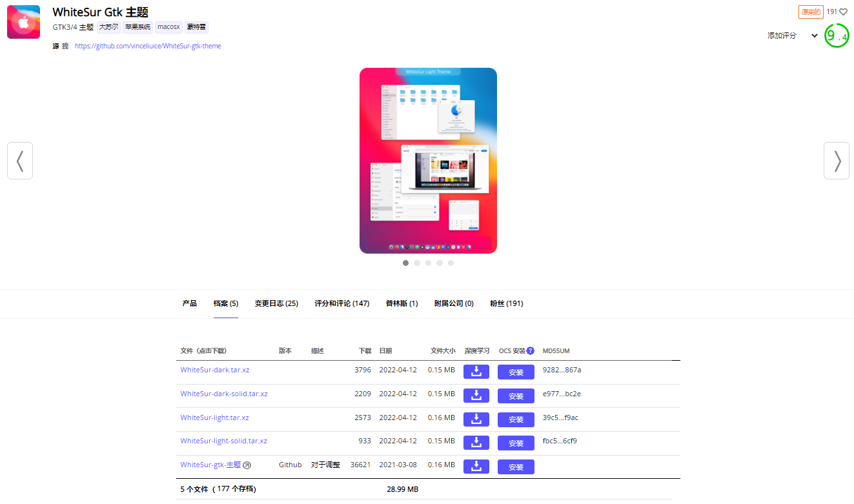854x504 pixels.
Task: Click the external-link icon beside WhiteSur-gtk-主题
Action: (247, 465)
